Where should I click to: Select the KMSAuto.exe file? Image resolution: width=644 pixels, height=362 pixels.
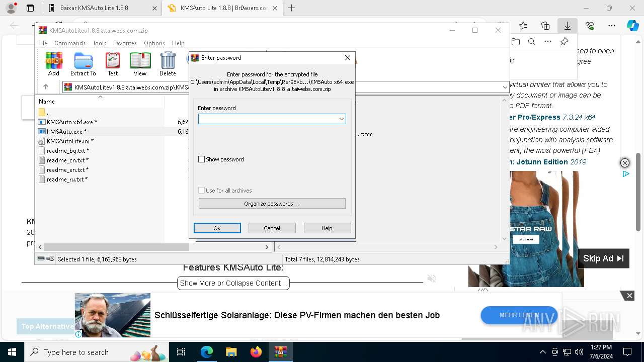click(x=66, y=131)
